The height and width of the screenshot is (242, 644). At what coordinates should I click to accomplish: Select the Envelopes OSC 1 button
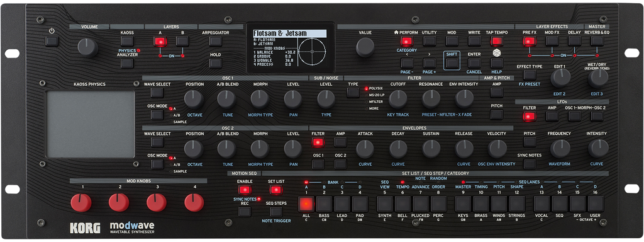pos(318,164)
